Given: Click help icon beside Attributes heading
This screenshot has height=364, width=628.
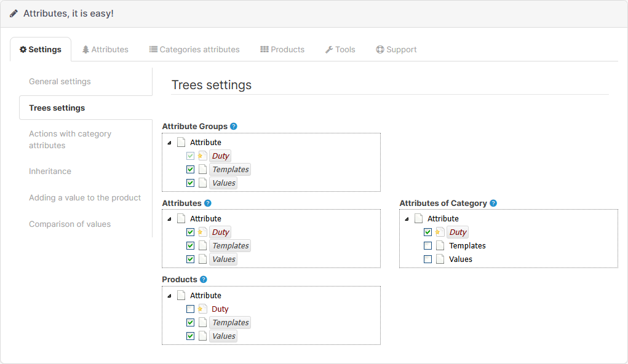Looking at the screenshot, I should 207,203.
